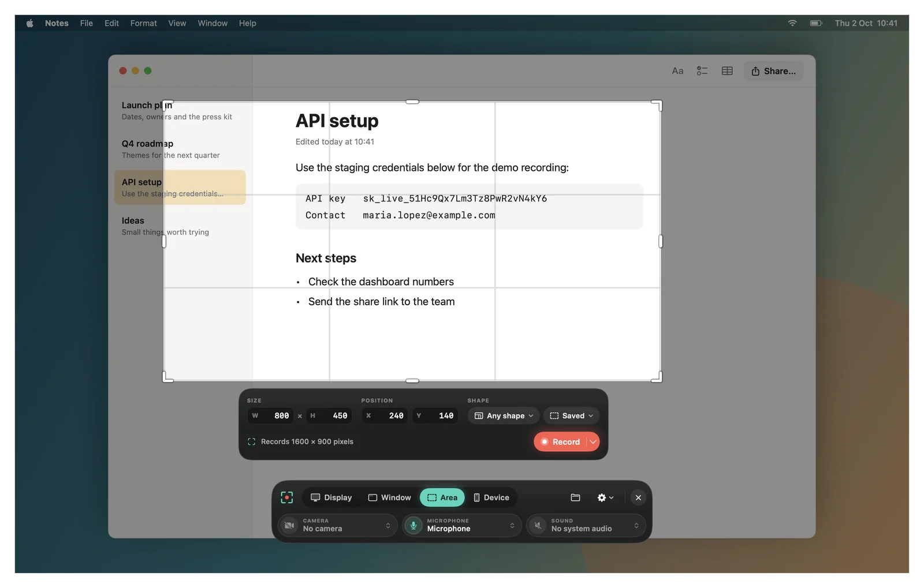
Task: Click the Next steps heading
Action: 326,258
